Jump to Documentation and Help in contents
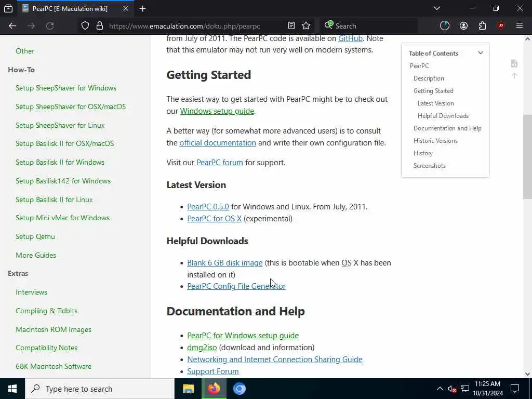This screenshot has width=532, height=399. tap(447, 128)
